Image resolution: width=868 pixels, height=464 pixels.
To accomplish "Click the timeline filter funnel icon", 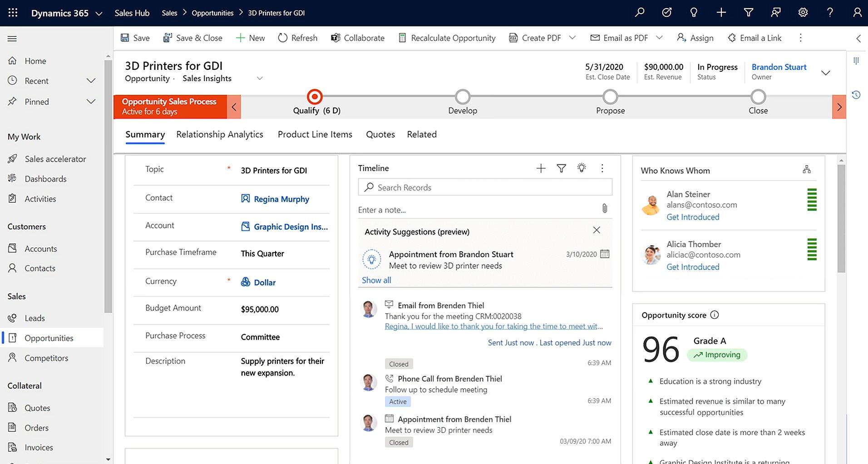I will [561, 168].
